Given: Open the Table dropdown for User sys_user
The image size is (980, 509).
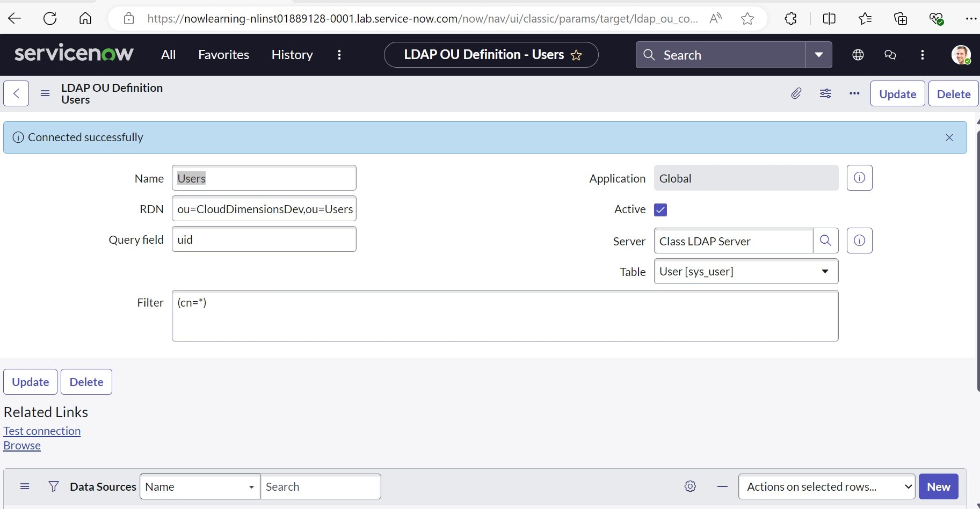Looking at the screenshot, I should point(825,271).
